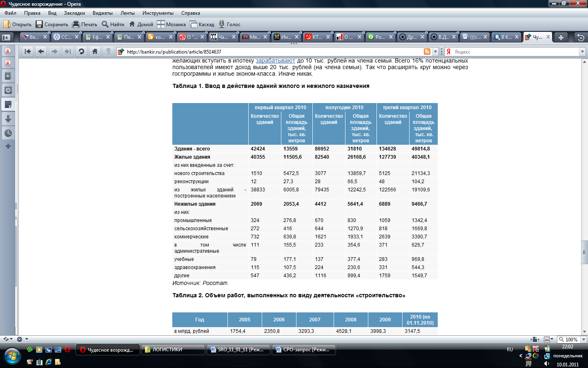
Task: Cascade windows with Каскад
Action: pos(202,25)
